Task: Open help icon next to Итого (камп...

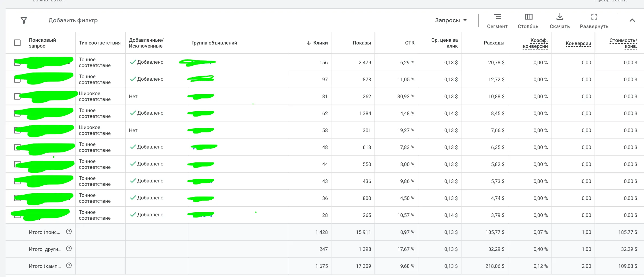Action: (x=69, y=265)
